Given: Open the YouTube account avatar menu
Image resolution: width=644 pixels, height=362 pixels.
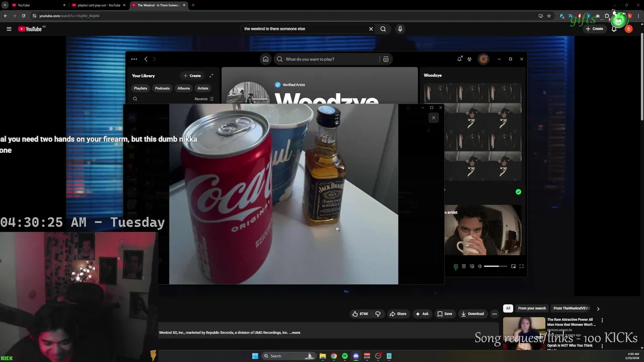Looking at the screenshot, I should pos(628,29).
